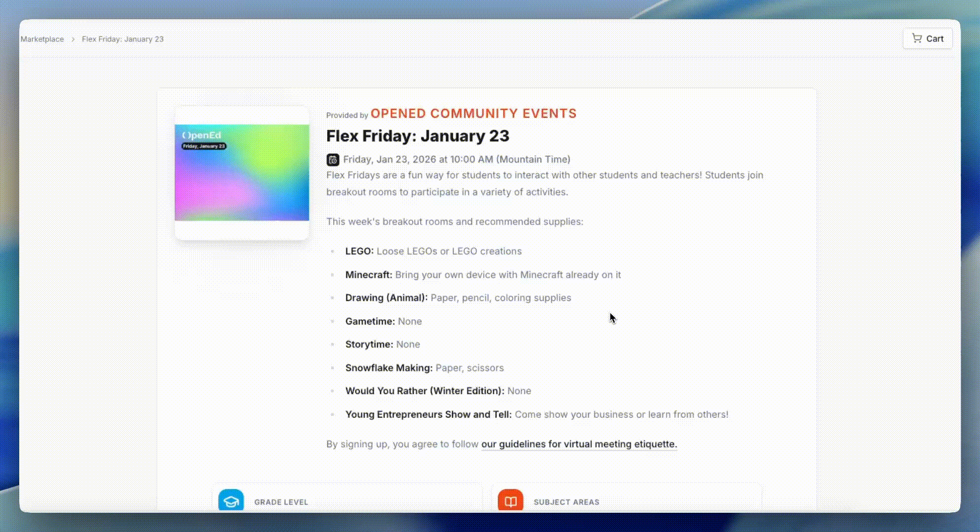The image size is (980, 532).
Task: Click the Flex Friday: January 23 heading
Action: [418, 136]
